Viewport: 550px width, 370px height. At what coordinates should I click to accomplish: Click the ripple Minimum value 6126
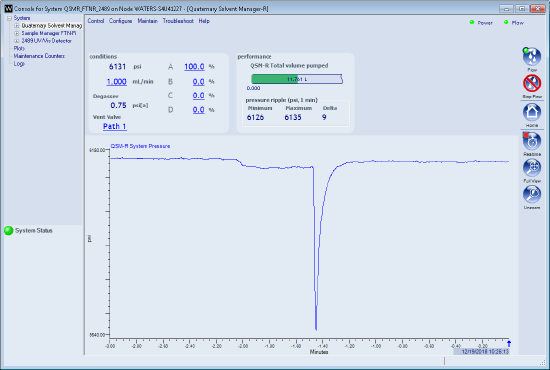coord(255,117)
